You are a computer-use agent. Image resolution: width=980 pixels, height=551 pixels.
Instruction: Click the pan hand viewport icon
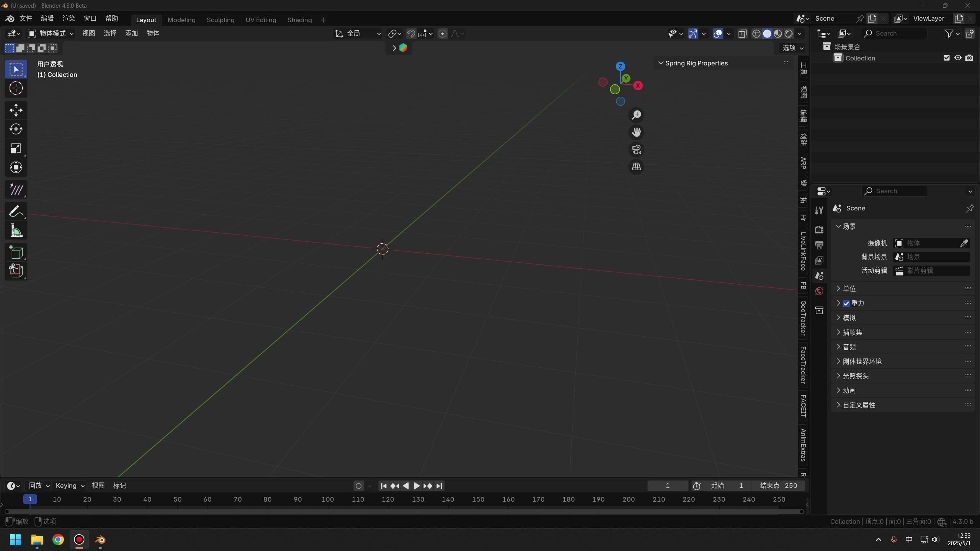click(636, 132)
